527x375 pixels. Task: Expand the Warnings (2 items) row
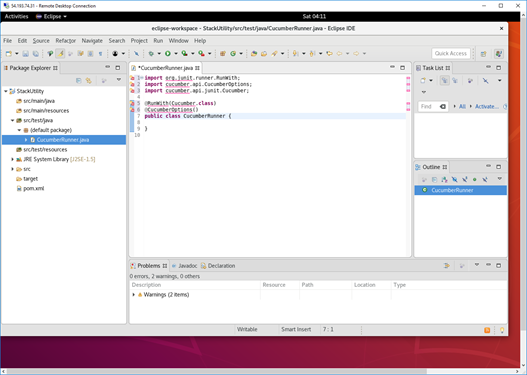(134, 295)
